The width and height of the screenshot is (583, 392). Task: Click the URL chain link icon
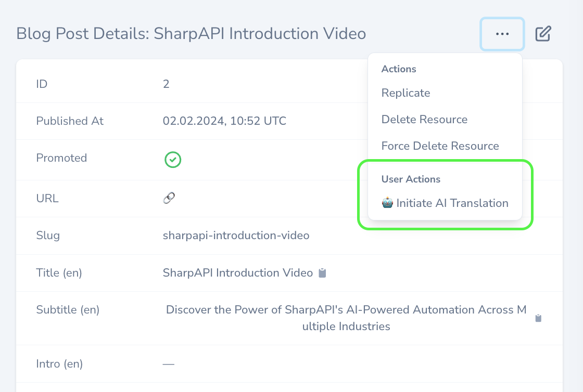click(x=169, y=198)
